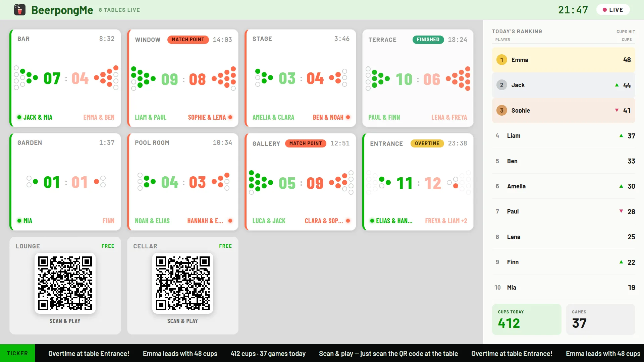Select Lena's ranking row with 25 cups
The height and width of the screenshot is (362, 644).
coord(563,237)
